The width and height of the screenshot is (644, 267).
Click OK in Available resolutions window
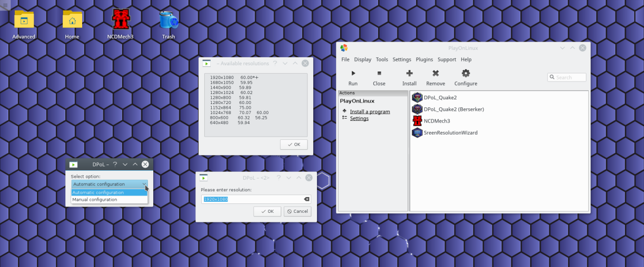(294, 144)
